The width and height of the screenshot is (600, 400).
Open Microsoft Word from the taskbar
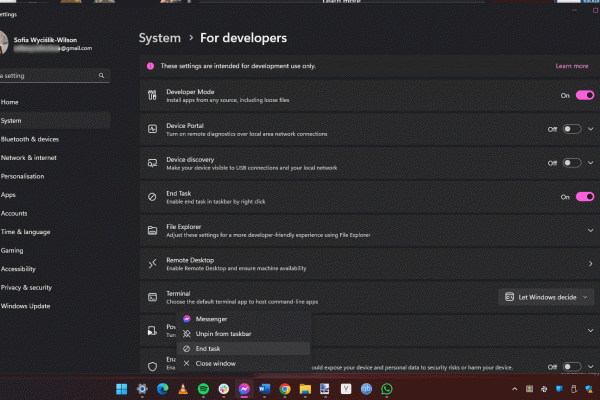(264, 389)
